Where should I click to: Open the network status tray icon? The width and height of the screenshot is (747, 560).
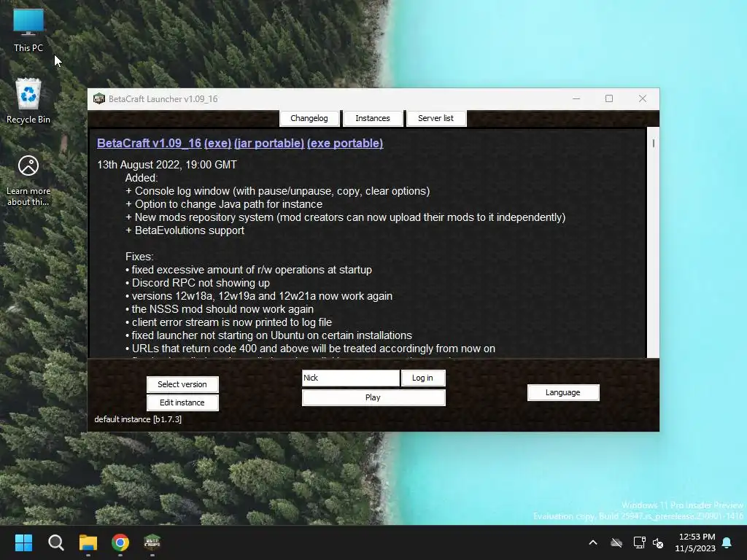[x=639, y=542]
